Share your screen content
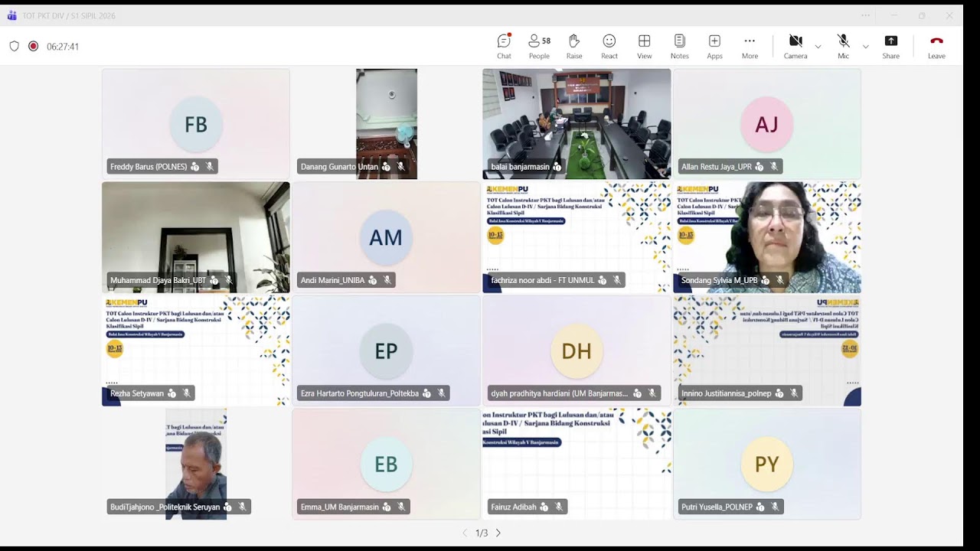 [891, 46]
